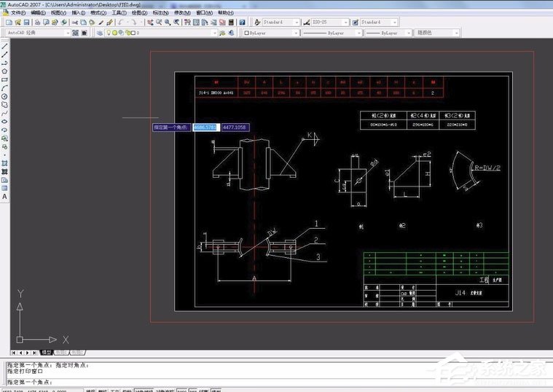Viewport: 553px width, 392px height.
Task: Open the 文件 (File) menu
Action: pyautogui.click(x=17, y=12)
